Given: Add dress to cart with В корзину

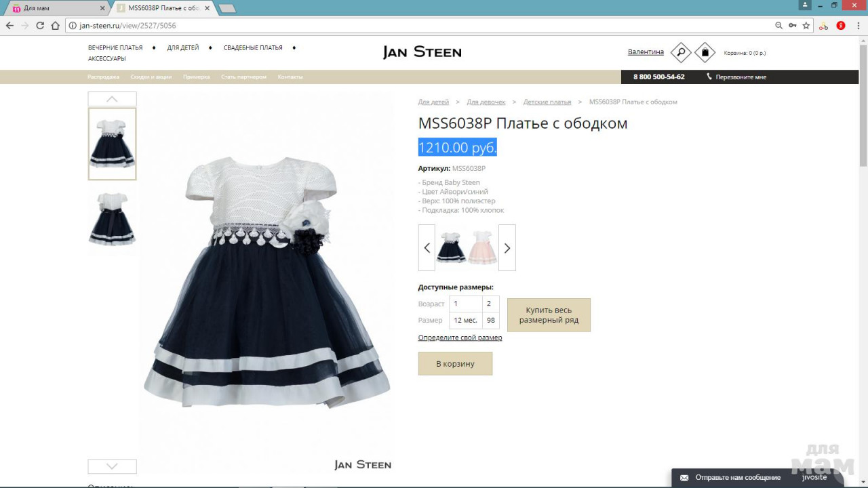Looking at the screenshot, I should click(x=455, y=364).
